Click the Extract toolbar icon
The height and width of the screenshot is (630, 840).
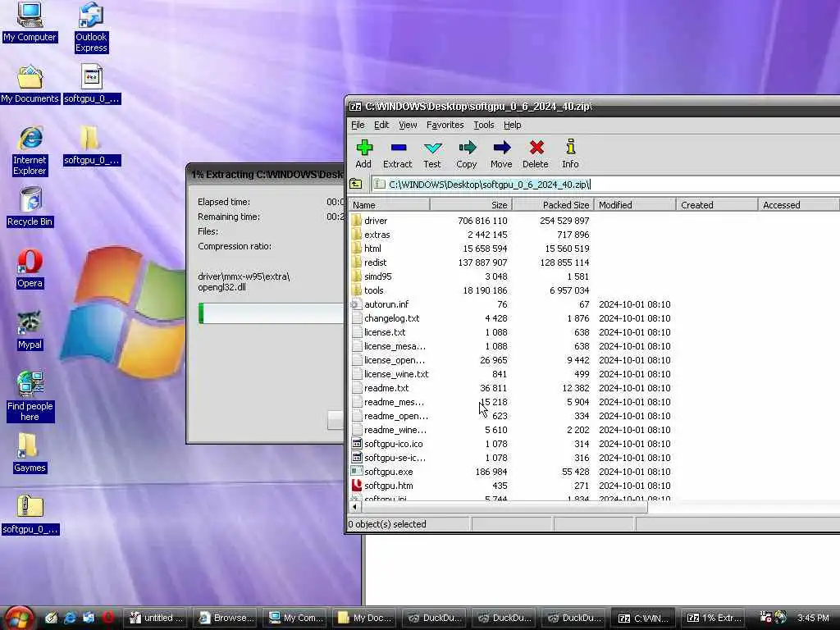pyautogui.click(x=398, y=153)
